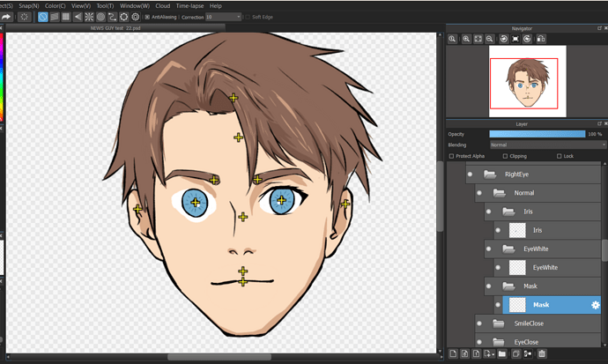Viewport: 608px width, 364px height.
Task: Open the Snap(N) menu
Action: point(29,6)
